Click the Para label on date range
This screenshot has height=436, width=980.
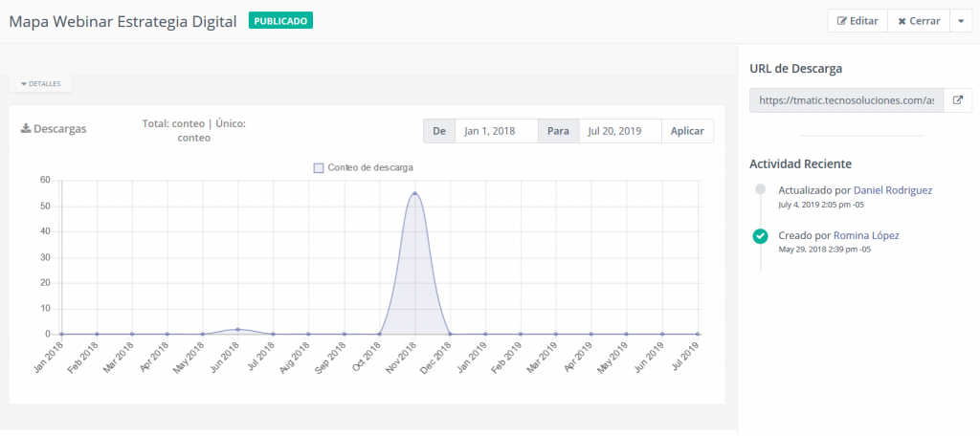558,131
